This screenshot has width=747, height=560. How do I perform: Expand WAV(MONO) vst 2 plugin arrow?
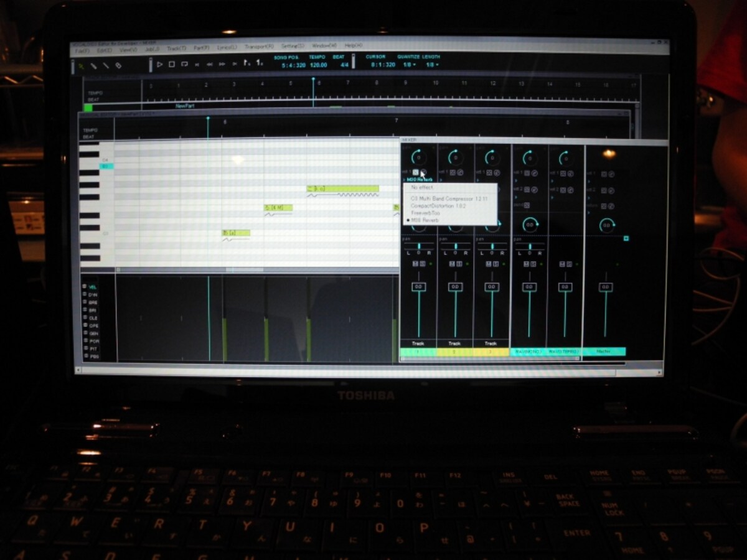point(515,197)
